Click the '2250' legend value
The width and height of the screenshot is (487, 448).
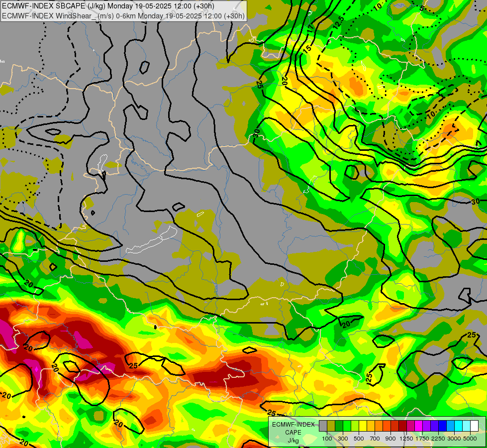(438, 439)
